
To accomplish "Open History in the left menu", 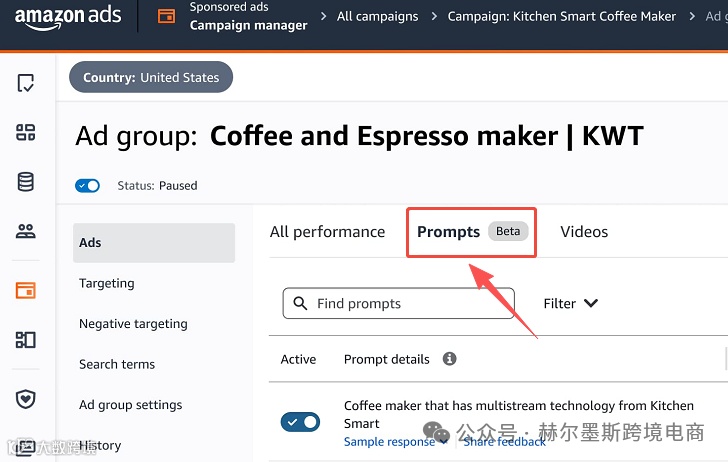I will (x=100, y=445).
